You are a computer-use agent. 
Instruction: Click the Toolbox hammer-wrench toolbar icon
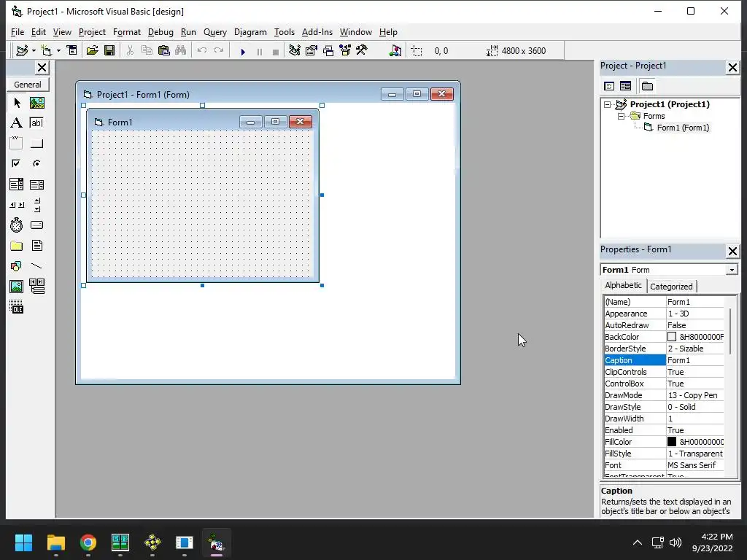(362, 50)
